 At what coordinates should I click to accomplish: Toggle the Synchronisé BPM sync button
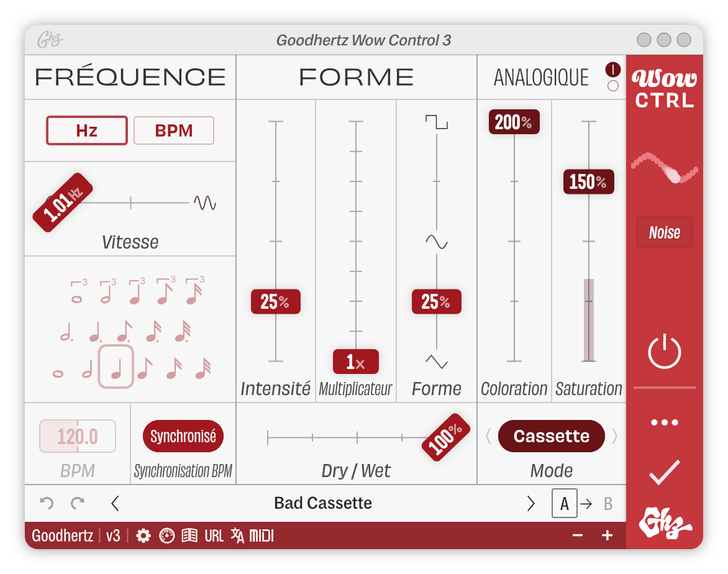(x=183, y=436)
